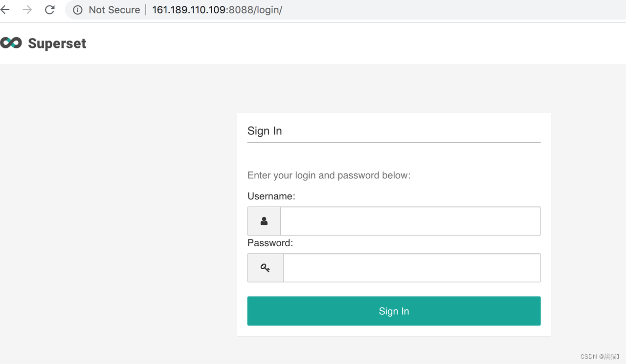The height and width of the screenshot is (364, 626).
Task: Focus the Username input field
Action: [410, 221]
